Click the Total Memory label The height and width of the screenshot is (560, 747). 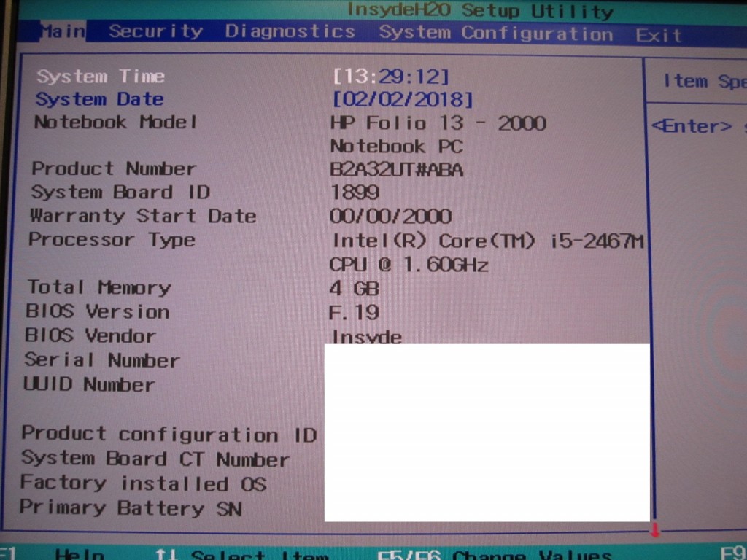[x=99, y=287]
